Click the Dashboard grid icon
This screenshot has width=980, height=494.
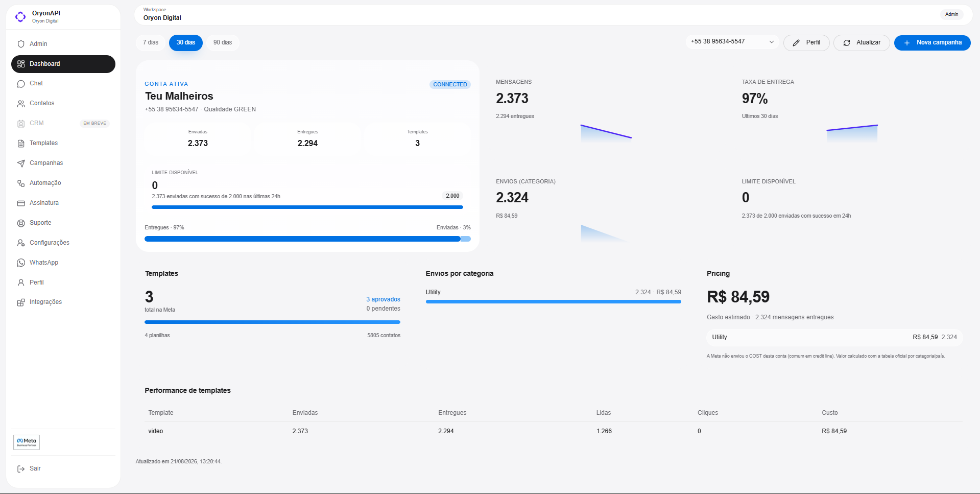pyautogui.click(x=21, y=64)
